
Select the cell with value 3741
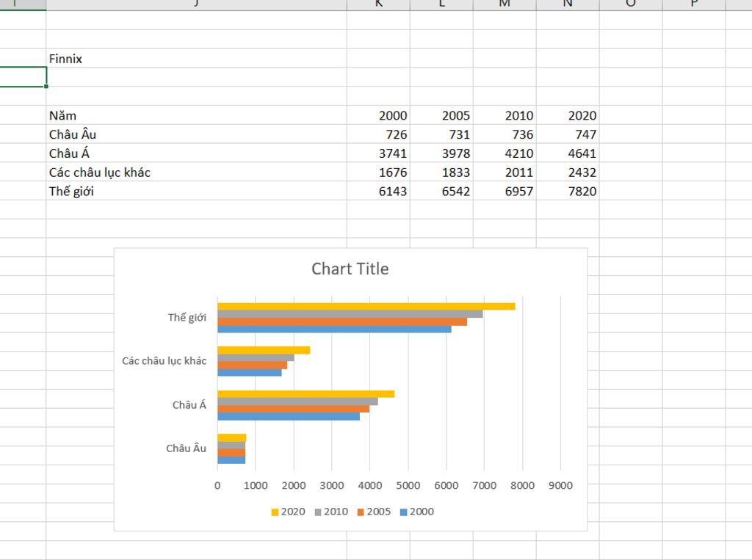(x=392, y=153)
